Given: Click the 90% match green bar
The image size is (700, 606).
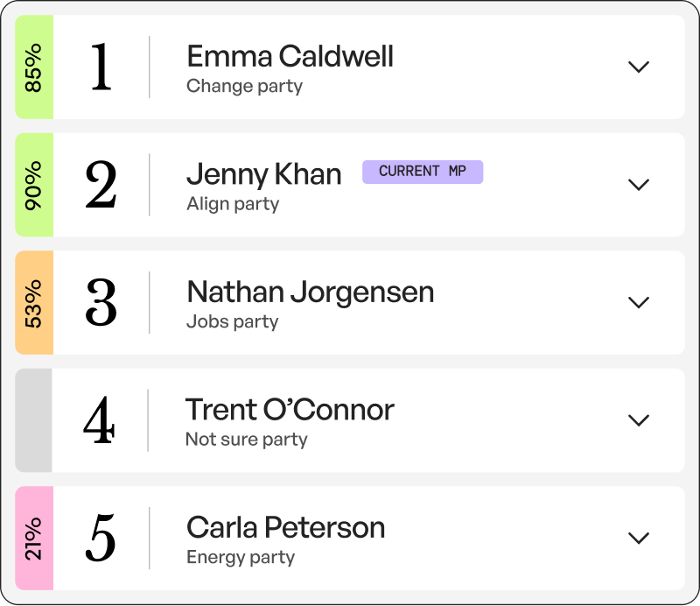Looking at the screenshot, I should pos(34,185).
